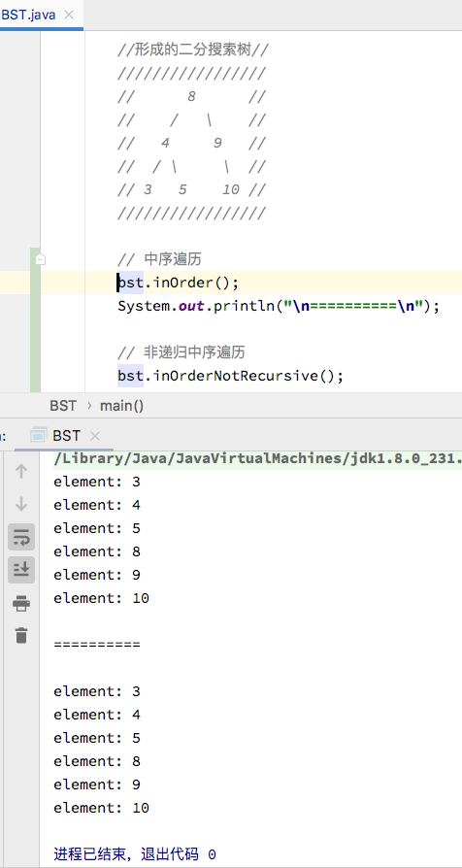Click the 进程已结束 exit message

click(135, 854)
